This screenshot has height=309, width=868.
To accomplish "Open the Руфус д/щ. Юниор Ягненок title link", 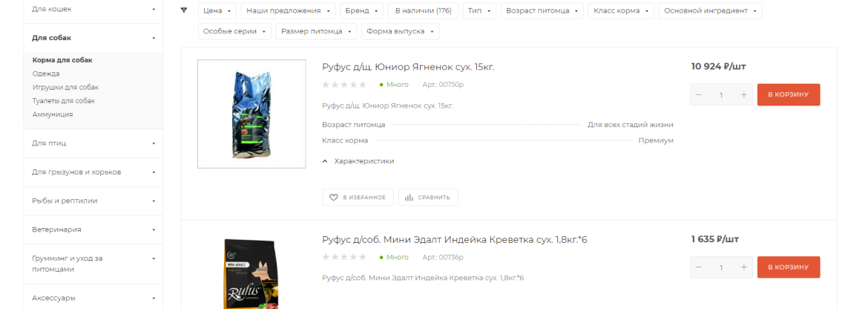I will [408, 67].
